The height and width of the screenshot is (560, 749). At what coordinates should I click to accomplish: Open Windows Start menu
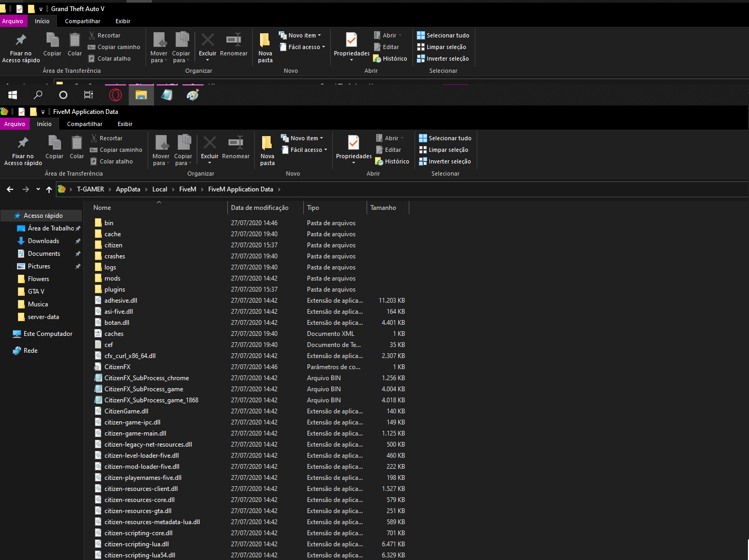point(13,95)
